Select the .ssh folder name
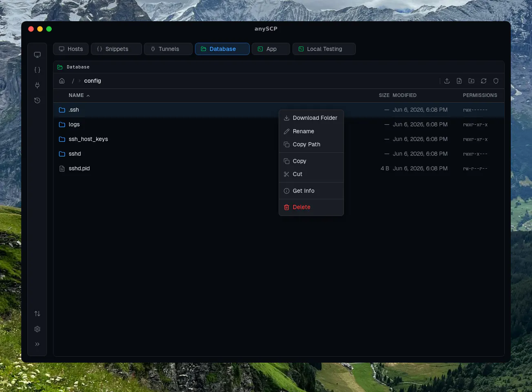Viewport: 532px width, 392px height. (x=74, y=110)
